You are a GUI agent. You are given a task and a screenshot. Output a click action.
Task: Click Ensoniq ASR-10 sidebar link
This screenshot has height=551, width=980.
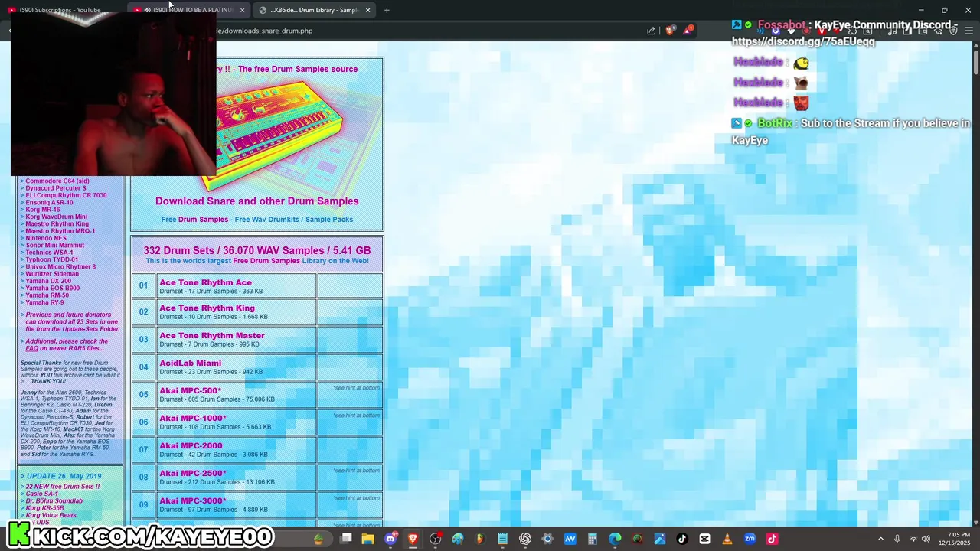click(x=49, y=202)
